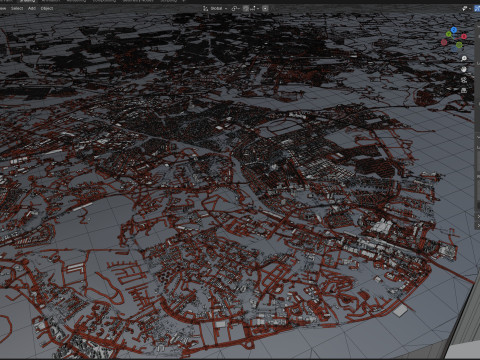Switch perspective/orthographic view icon
The image size is (480, 360).
pyautogui.click(x=464, y=90)
